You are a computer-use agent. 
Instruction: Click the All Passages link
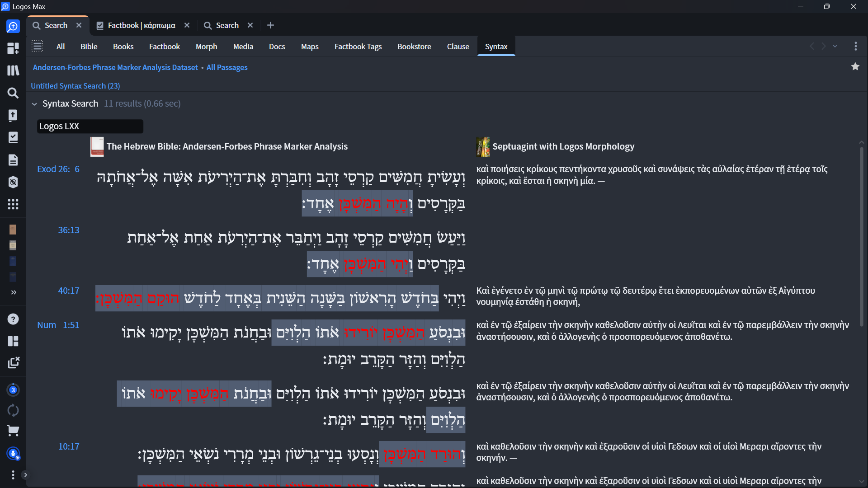click(227, 67)
